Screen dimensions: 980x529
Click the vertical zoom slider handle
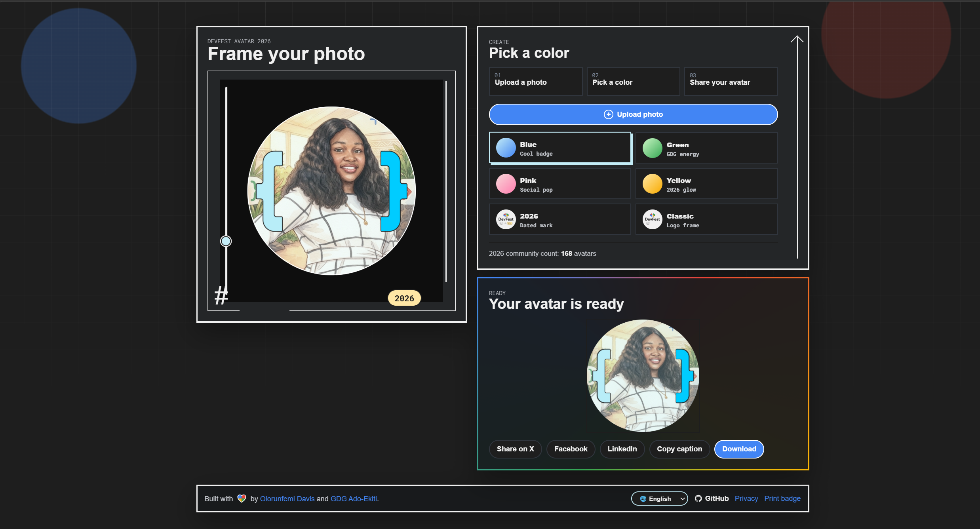pos(226,241)
